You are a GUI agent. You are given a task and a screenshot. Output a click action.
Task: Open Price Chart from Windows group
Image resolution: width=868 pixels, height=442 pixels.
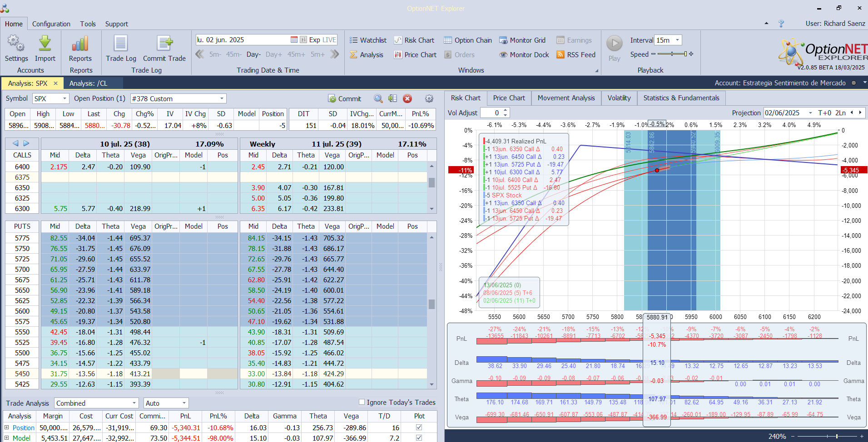(x=415, y=54)
